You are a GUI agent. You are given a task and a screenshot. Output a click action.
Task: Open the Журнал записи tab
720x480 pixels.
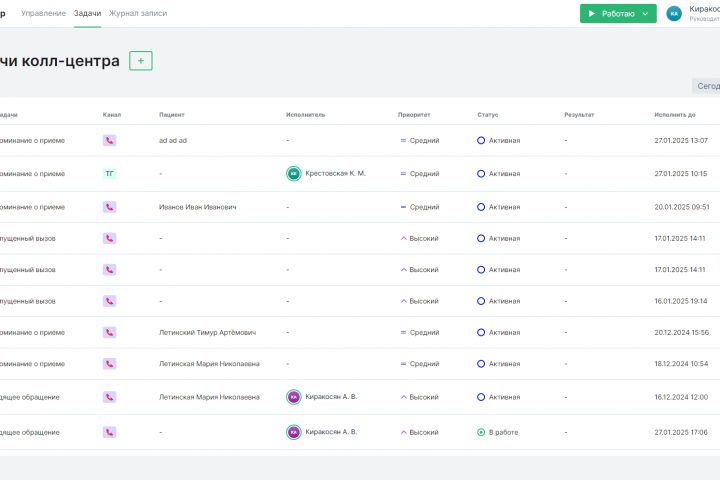138,14
